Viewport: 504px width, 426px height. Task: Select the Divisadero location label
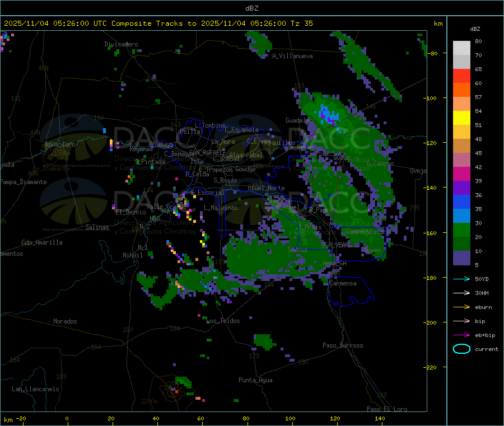(x=121, y=44)
